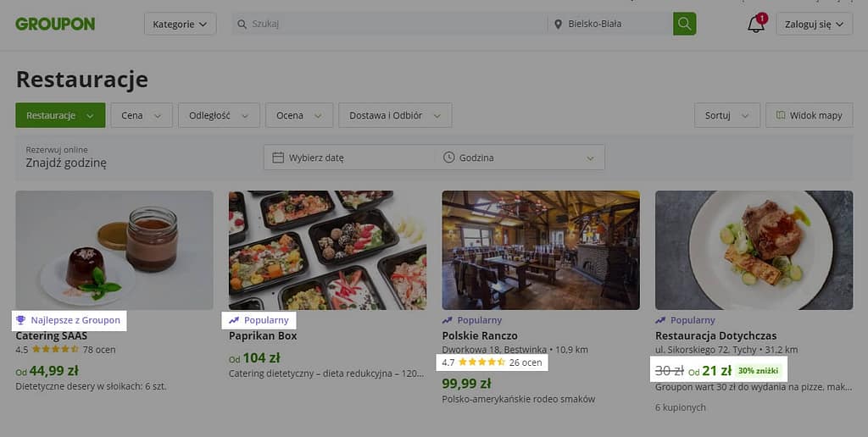
Task: Click the trophy icon Najlepsze z Groupon
Action: pyautogui.click(x=21, y=320)
